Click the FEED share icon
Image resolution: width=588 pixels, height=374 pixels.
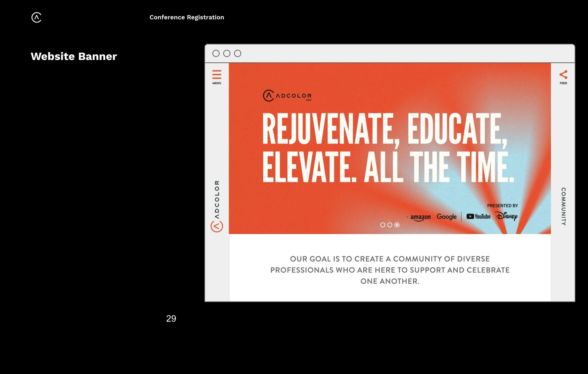563,75
